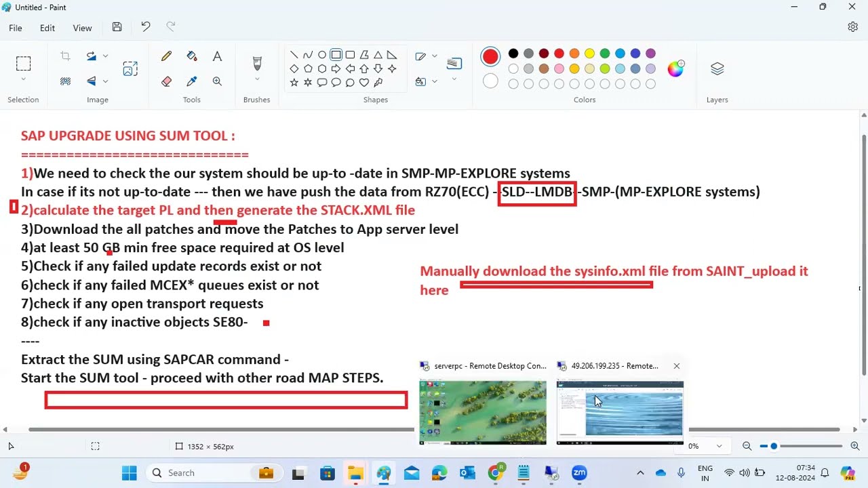Screen dimensions: 868x488
Task: Close the 49.206.199.235 remote preview
Action: tap(676, 366)
